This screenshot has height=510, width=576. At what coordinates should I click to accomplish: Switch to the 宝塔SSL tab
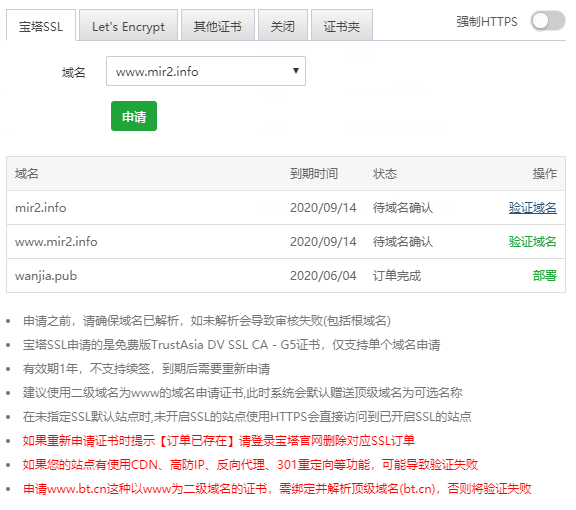tap(41, 26)
